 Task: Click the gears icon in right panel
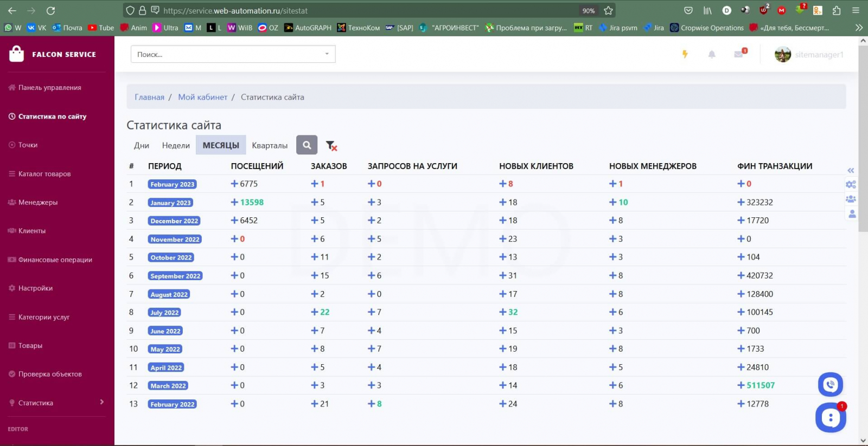(x=851, y=185)
